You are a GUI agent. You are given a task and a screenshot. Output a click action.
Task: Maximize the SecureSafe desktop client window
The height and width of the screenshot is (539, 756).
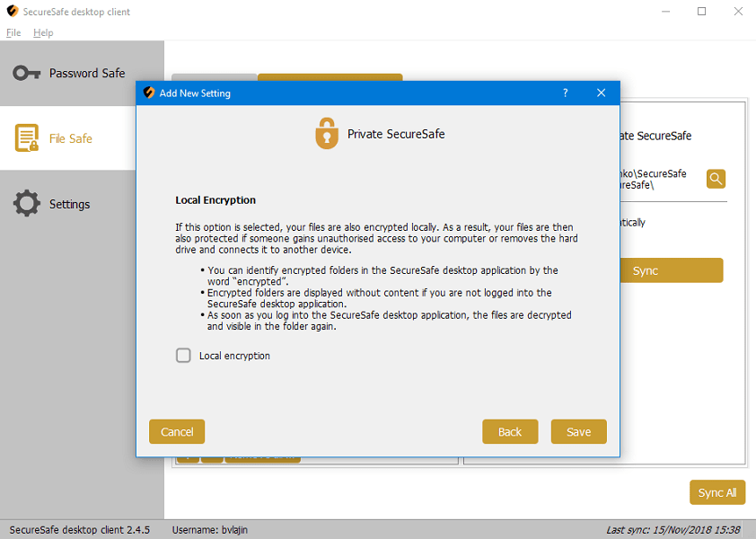click(x=701, y=11)
